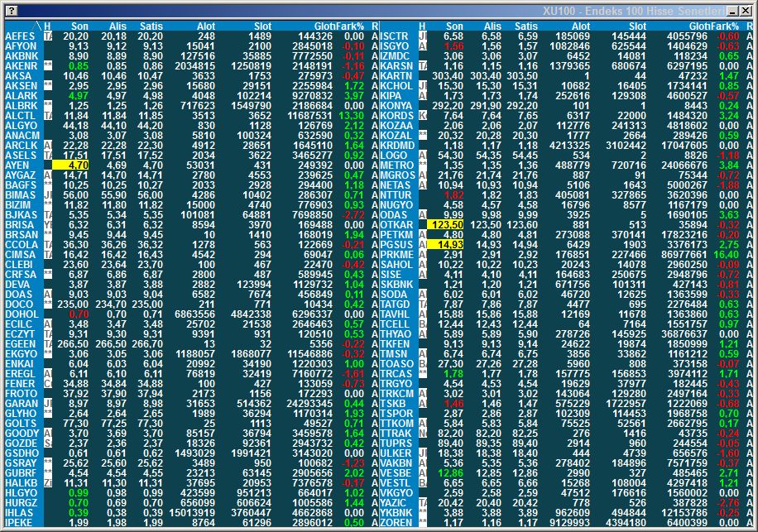Click the question mark help icon

[12, 11]
